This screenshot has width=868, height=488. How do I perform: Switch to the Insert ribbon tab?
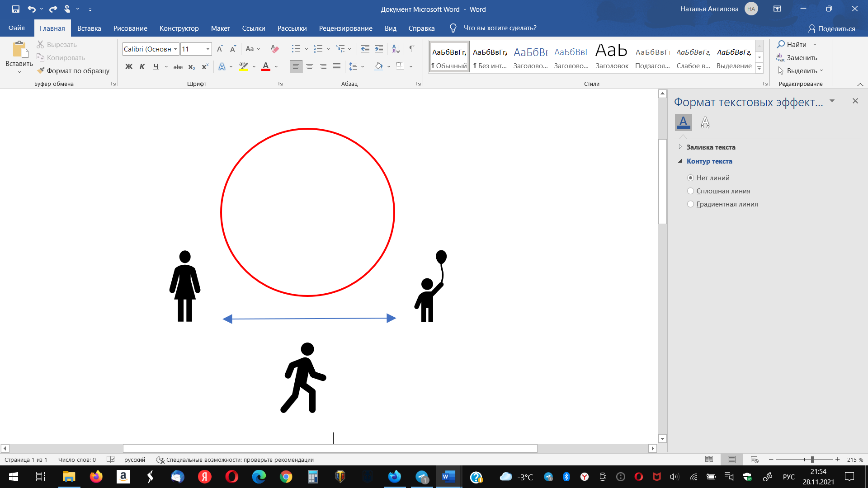pos(89,28)
